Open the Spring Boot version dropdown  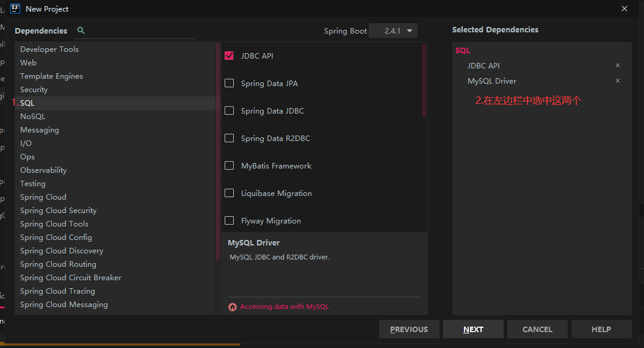[393, 31]
